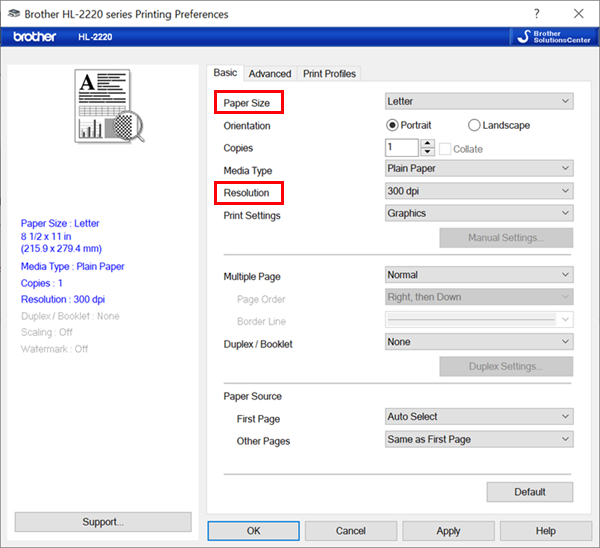Image resolution: width=600 pixels, height=548 pixels.
Task: Click the 'Paper Source' section label
Action: 253,396
